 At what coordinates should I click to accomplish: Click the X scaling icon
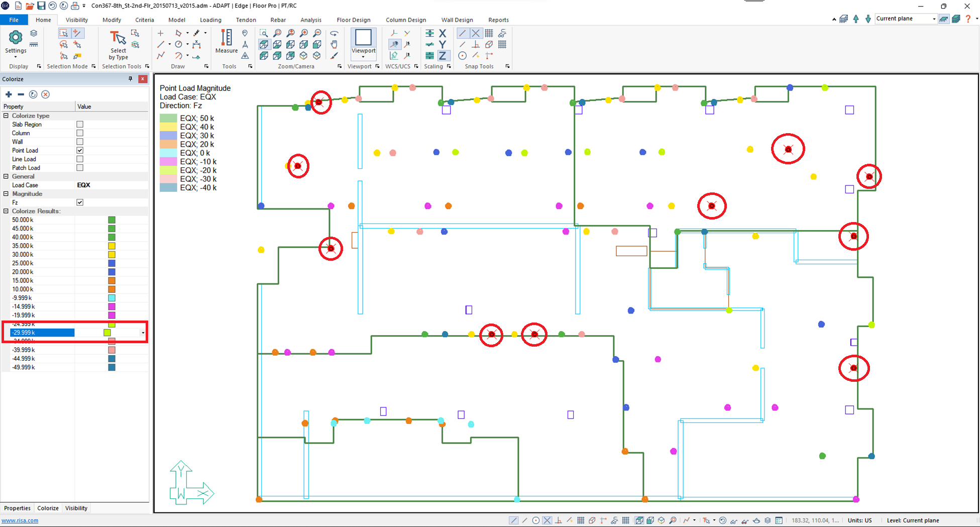coord(442,33)
